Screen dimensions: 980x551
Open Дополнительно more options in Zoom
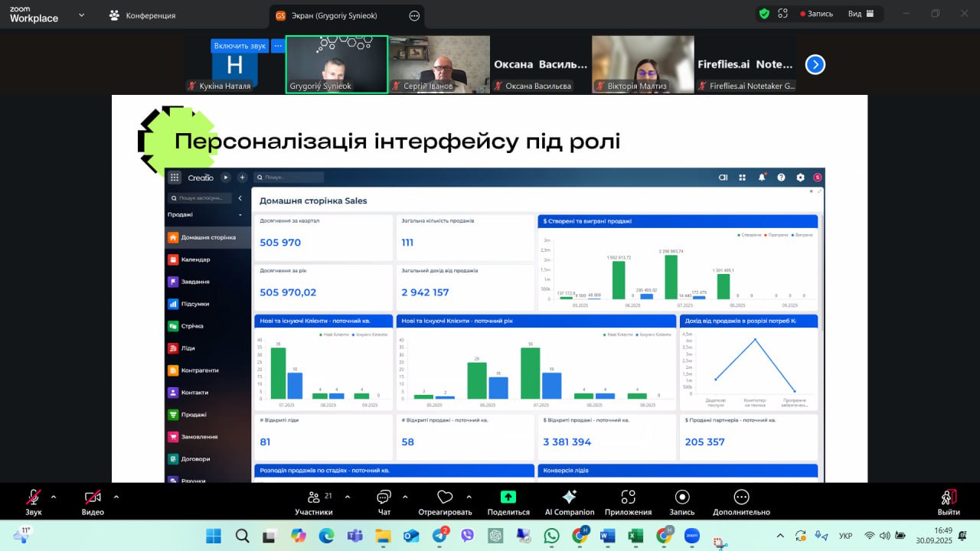[741, 503]
